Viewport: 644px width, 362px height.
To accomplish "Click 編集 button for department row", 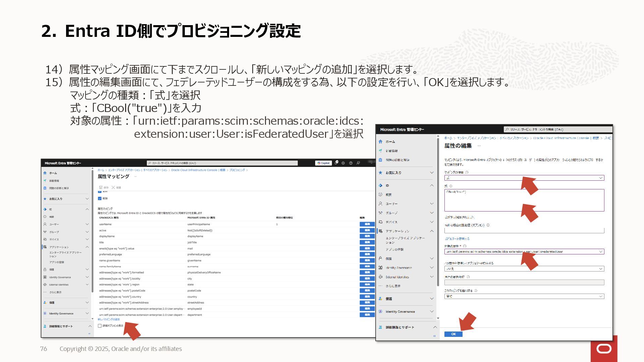I will coord(367,315).
